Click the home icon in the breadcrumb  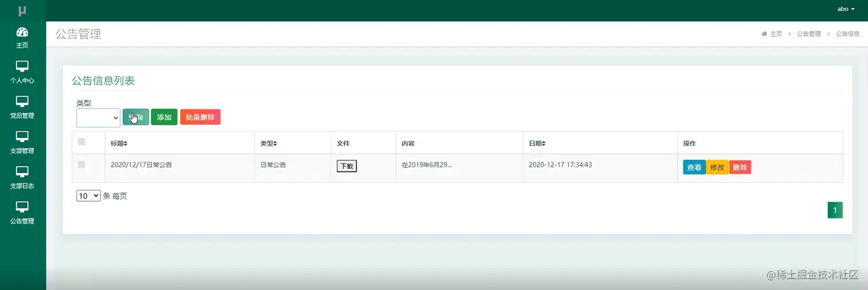pyautogui.click(x=764, y=34)
